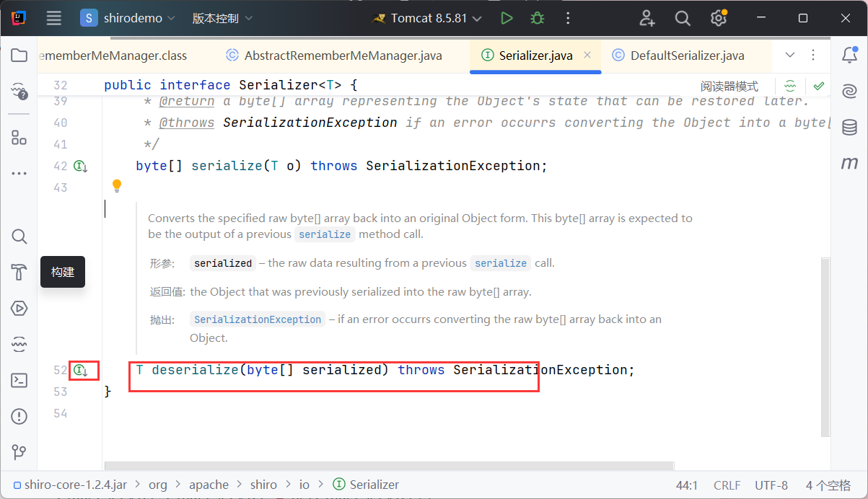
Task: Open the Project folder tool window
Action: click(19, 56)
